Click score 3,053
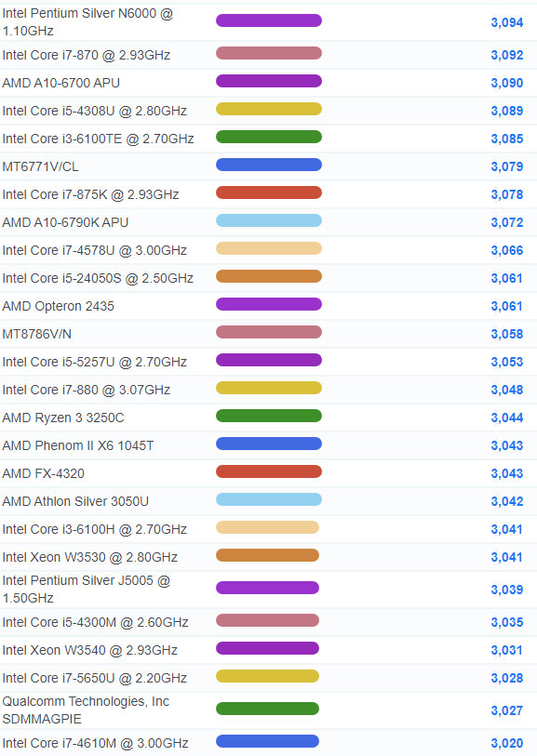 (x=507, y=362)
